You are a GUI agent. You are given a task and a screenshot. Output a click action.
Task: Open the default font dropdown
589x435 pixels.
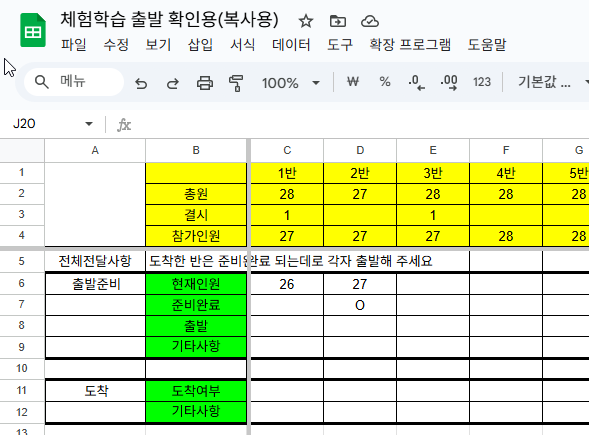click(552, 82)
